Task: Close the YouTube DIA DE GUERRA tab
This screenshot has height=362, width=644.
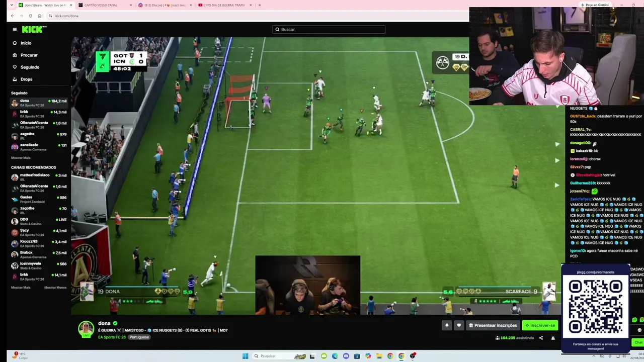Action: pyautogui.click(x=251, y=5)
